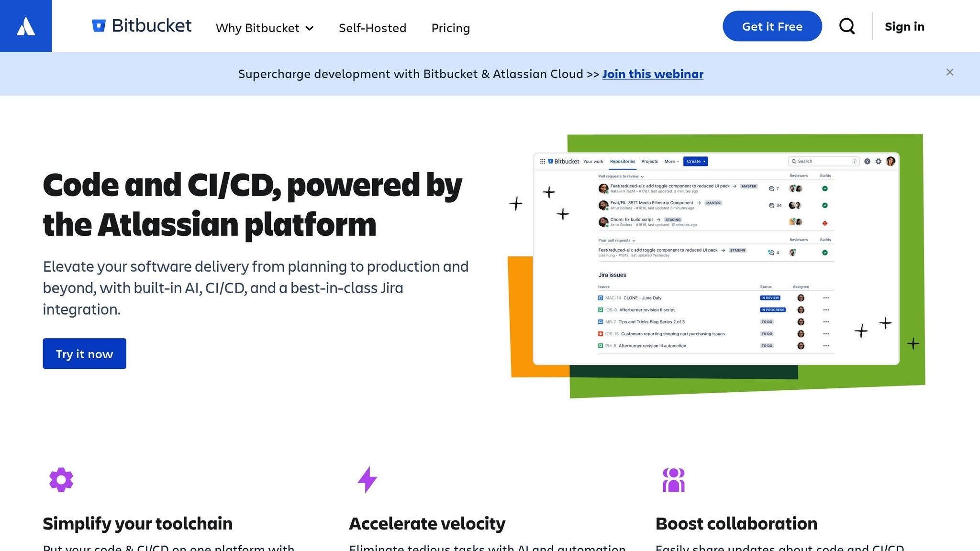Click the Accelerate velocity heading
Viewport: 980px width, 551px height.
point(427,523)
